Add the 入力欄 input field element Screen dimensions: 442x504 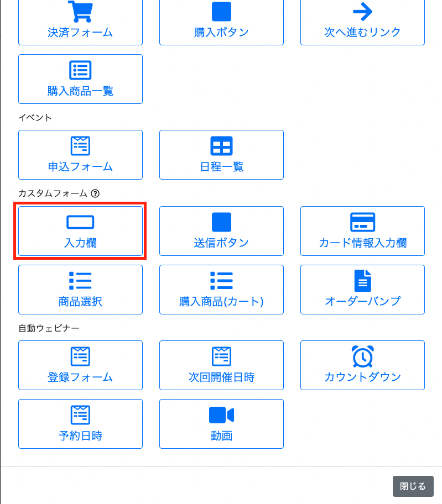click(x=80, y=231)
